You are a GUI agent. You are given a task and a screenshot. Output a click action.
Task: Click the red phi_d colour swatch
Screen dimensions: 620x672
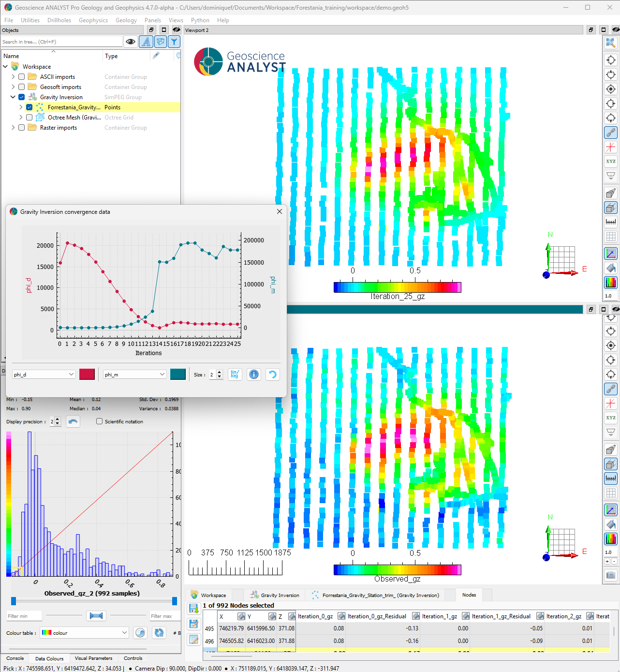87,374
